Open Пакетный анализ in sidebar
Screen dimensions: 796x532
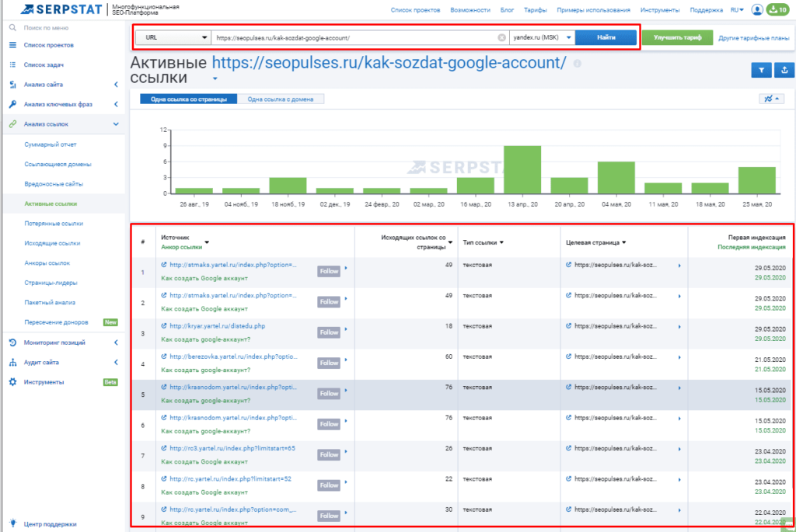click(50, 303)
